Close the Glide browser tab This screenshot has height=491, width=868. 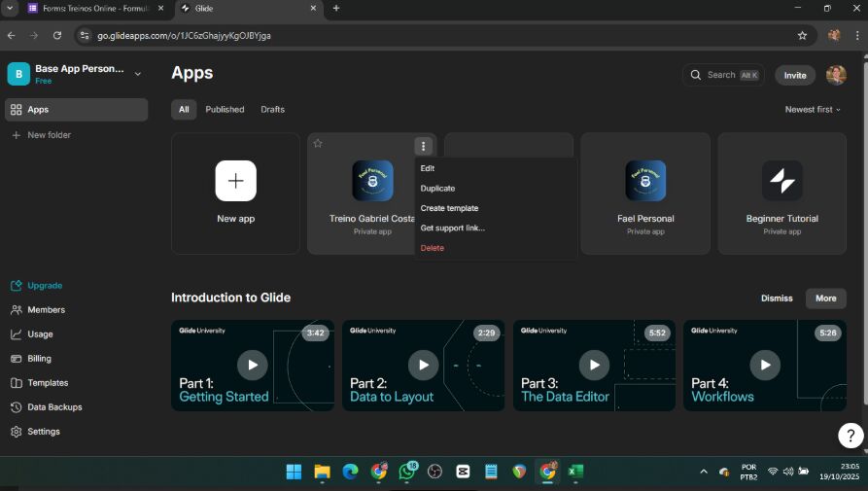(x=313, y=9)
